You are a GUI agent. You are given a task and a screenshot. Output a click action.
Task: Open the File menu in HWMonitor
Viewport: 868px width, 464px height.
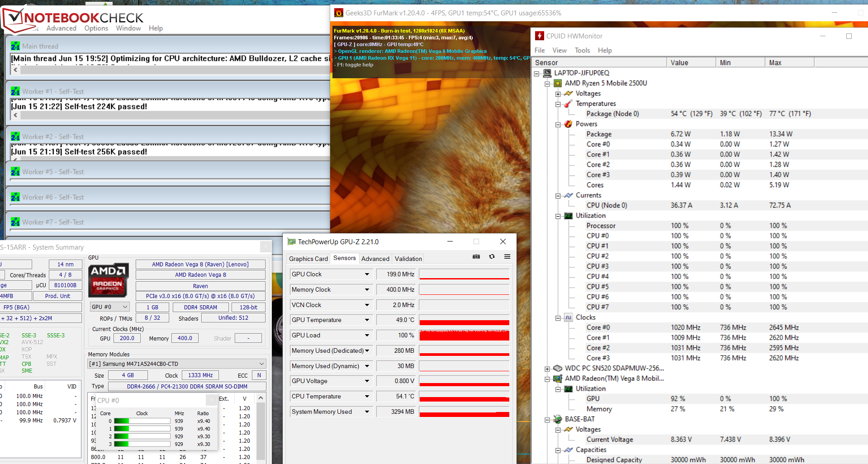pos(540,50)
